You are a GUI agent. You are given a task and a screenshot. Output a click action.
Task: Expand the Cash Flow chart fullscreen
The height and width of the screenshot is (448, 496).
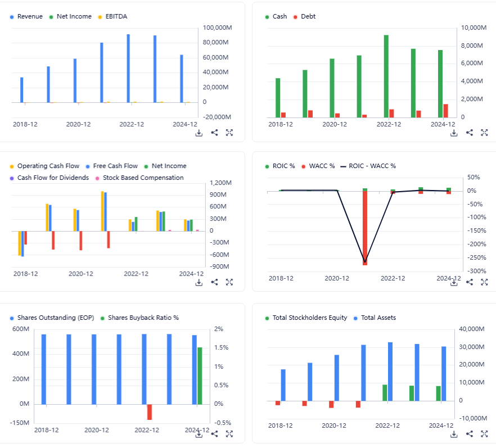point(229,282)
